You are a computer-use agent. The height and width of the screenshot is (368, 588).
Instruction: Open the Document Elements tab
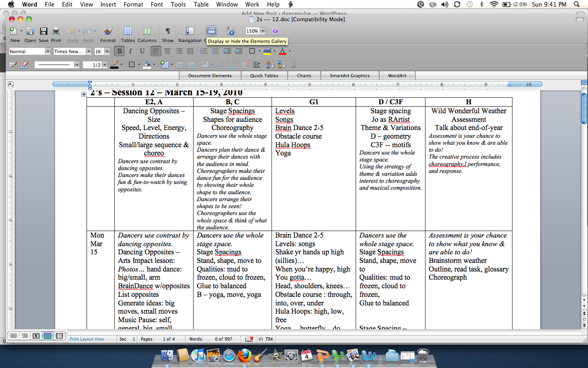click(210, 76)
